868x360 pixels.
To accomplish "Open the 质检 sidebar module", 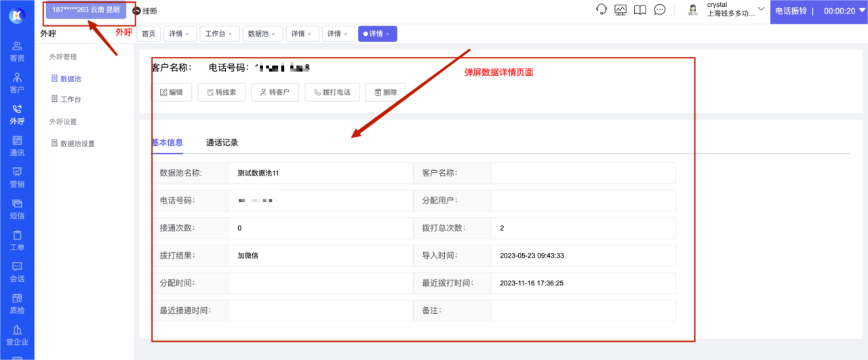I will pos(17,303).
